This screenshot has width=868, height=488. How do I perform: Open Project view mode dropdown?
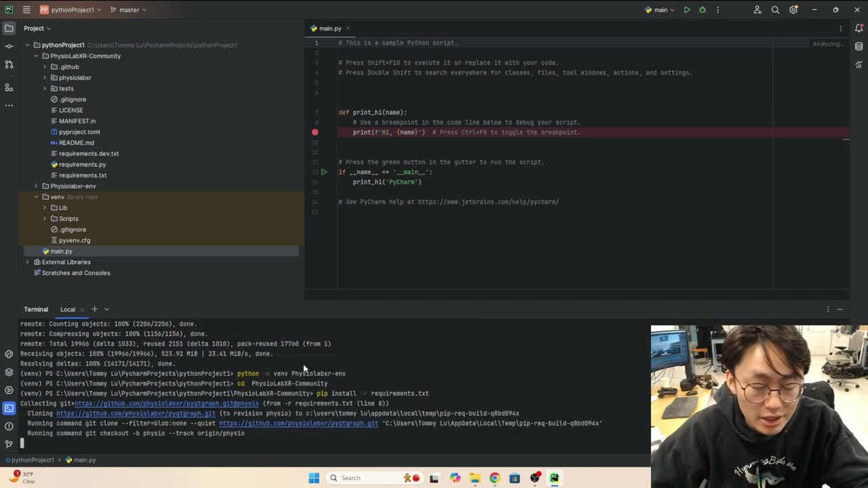tap(37, 28)
